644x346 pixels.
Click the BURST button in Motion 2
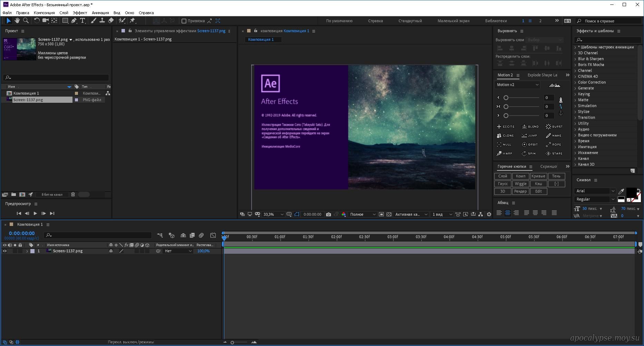coord(554,127)
